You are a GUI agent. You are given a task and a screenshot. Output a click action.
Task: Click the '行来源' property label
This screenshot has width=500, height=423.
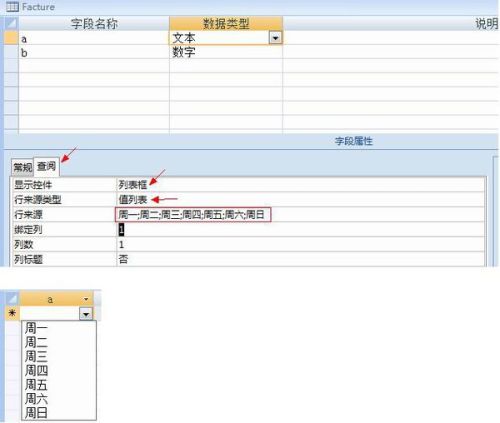[x=28, y=215]
